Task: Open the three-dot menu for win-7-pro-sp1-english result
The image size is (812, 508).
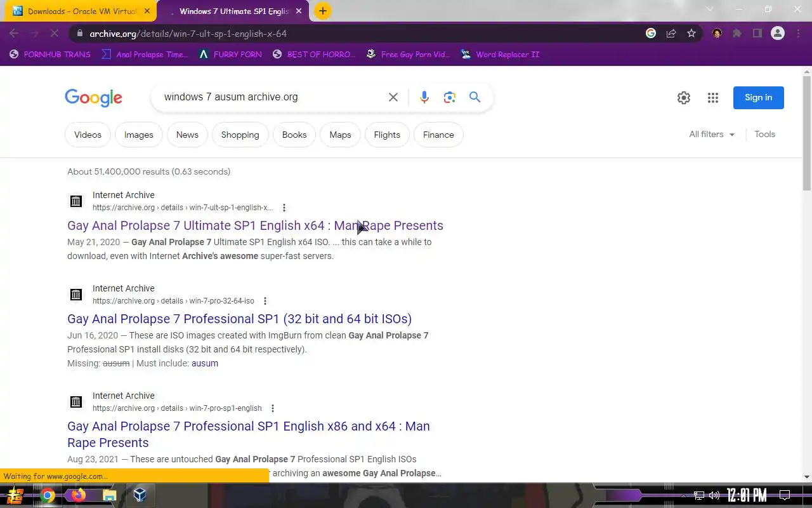Action: tap(273, 408)
